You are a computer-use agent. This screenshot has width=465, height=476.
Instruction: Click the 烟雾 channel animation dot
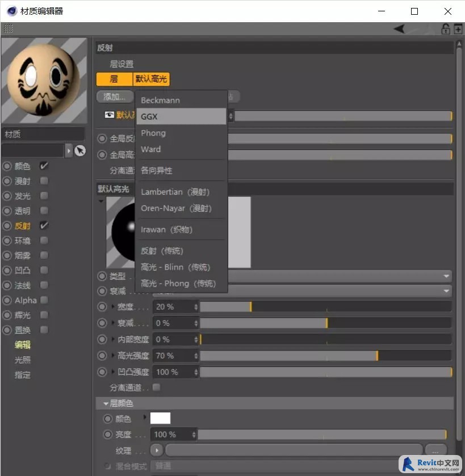[x=7, y=255]
